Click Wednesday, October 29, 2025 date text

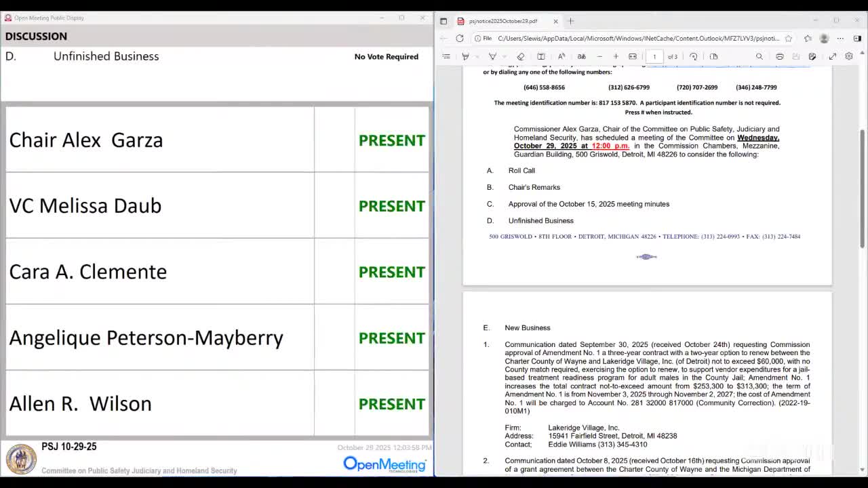(646, 142)
